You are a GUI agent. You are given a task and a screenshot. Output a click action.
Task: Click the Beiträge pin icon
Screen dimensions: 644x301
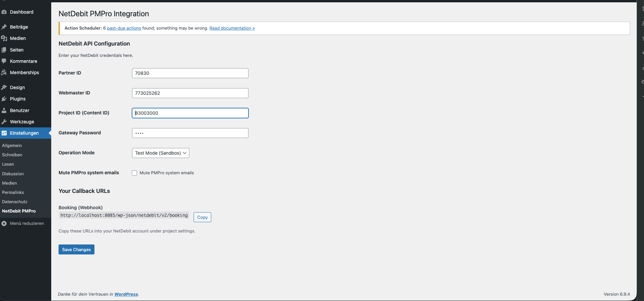click(x=4, y=27)
